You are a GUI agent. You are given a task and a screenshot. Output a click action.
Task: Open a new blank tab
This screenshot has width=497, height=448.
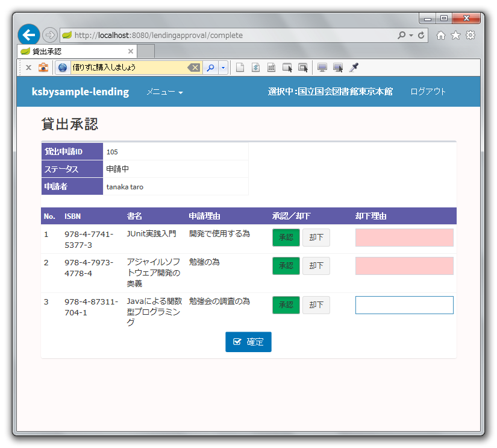tap(146, 51)
